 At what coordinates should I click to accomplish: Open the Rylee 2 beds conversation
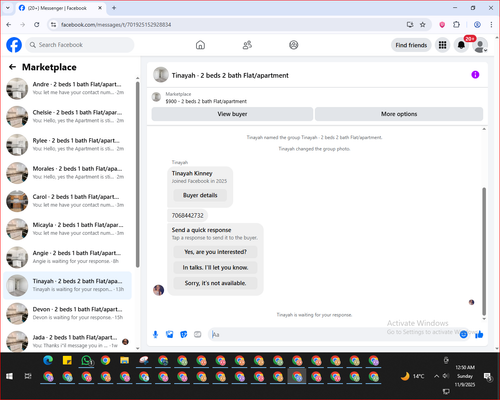(x=68, y=145)
